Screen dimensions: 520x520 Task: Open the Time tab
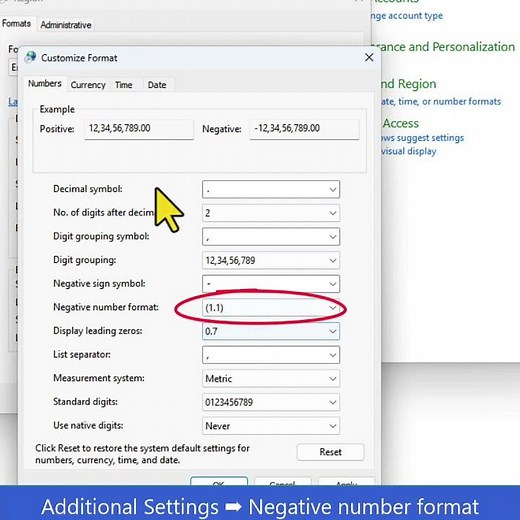[124, 85]
